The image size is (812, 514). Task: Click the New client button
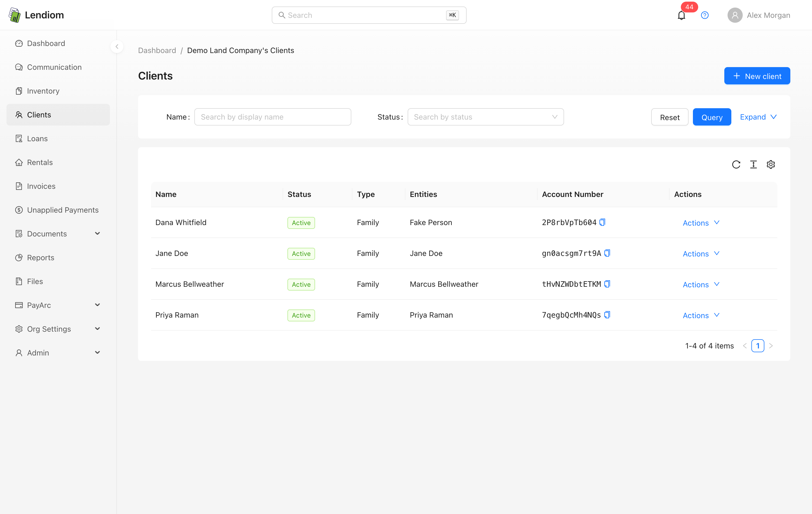[x=757, y=76]
